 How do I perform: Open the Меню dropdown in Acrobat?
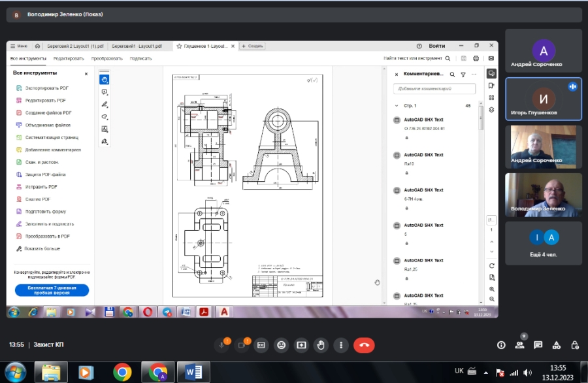(19, 46)
